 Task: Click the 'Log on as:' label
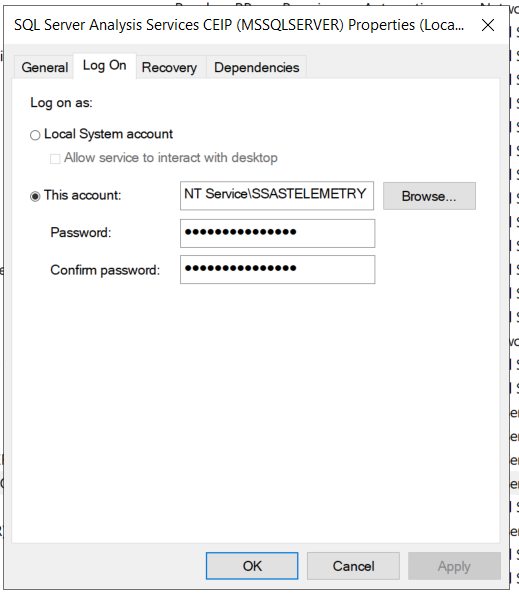click(61, 103)
